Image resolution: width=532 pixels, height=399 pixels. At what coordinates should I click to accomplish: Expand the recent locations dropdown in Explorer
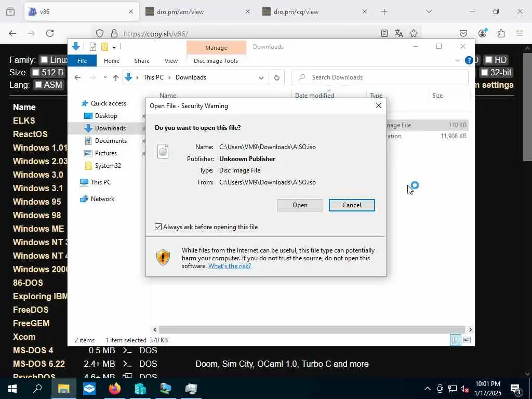(x=105, y=77)
